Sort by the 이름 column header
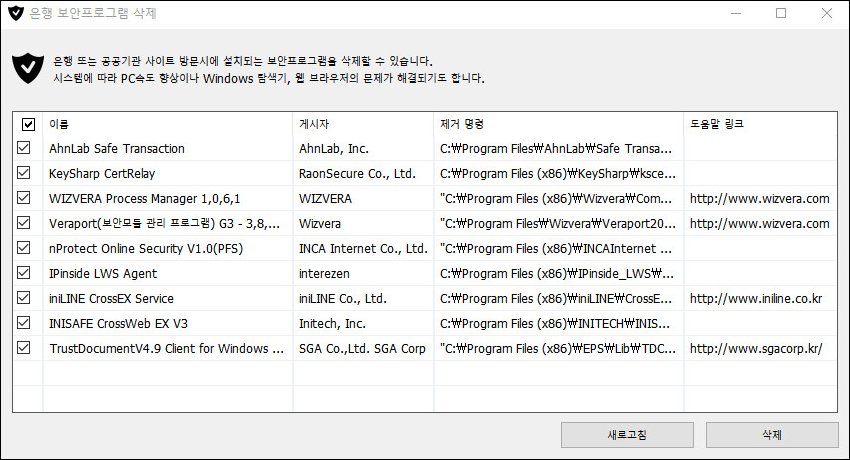Screen dimensions: 850x460 pyautogui.click(x=168, y=124)
